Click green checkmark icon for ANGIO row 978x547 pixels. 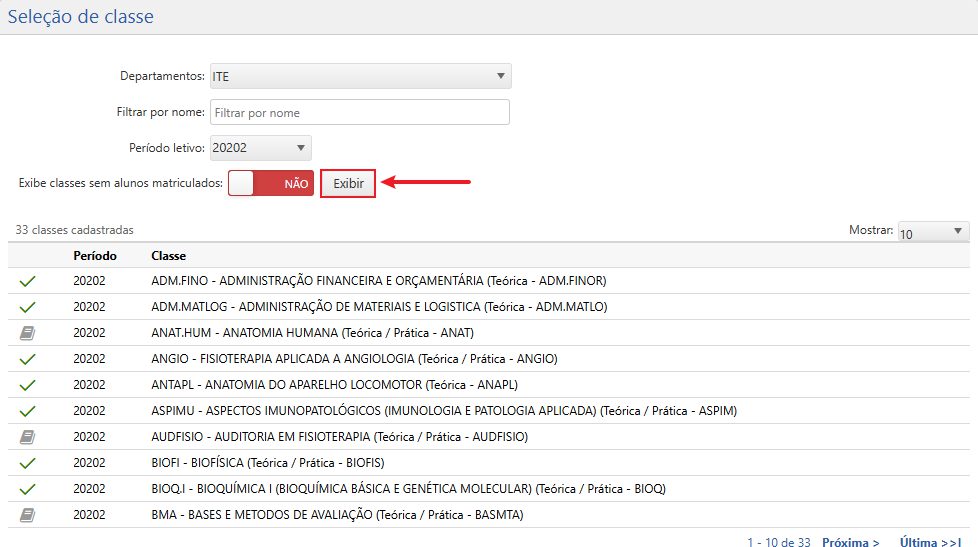(27, 359)
